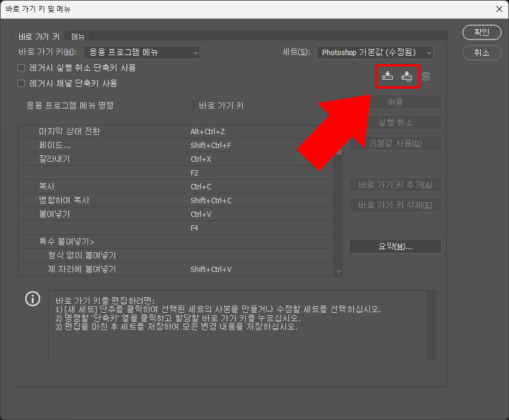Delete the shortcut set using trash icon
The width and height of the screenshot is (509, 420).
[x=426, y=75]
